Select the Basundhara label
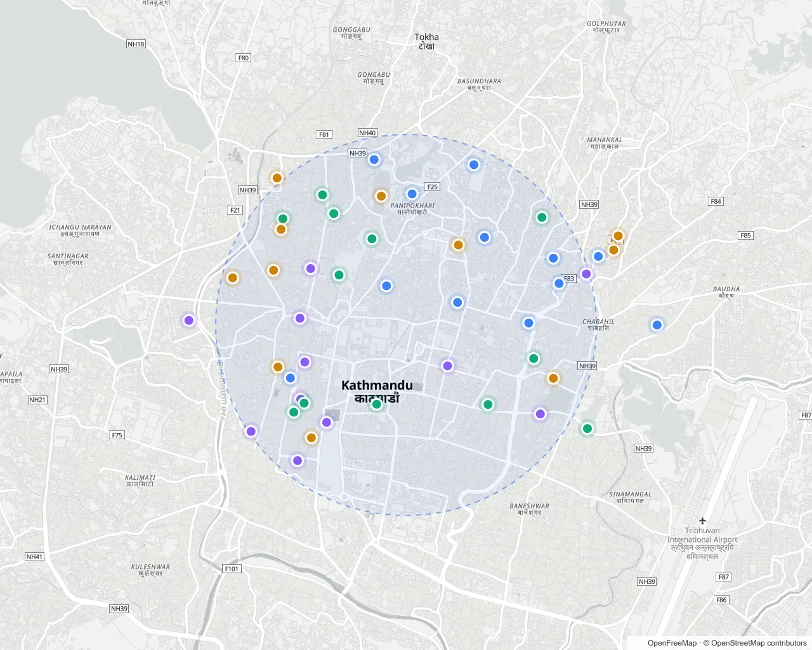Viewport: 812px width, 650px height. (480, 84)
